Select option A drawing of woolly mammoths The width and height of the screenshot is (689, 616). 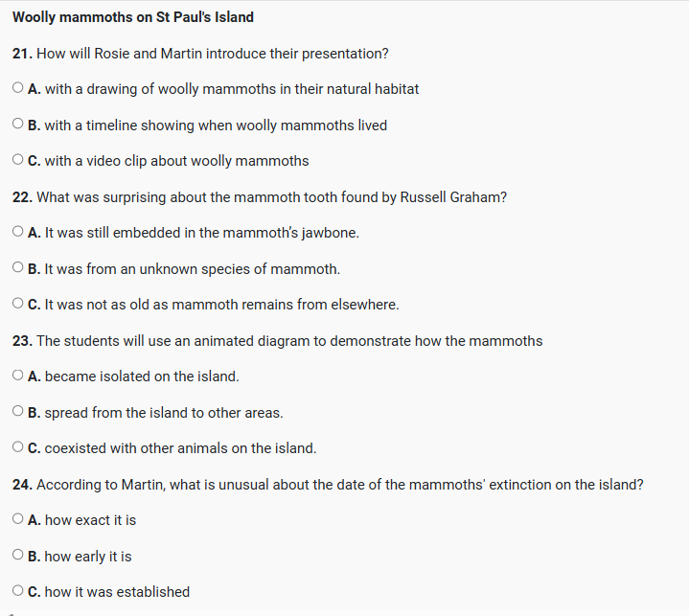[19, 89]
